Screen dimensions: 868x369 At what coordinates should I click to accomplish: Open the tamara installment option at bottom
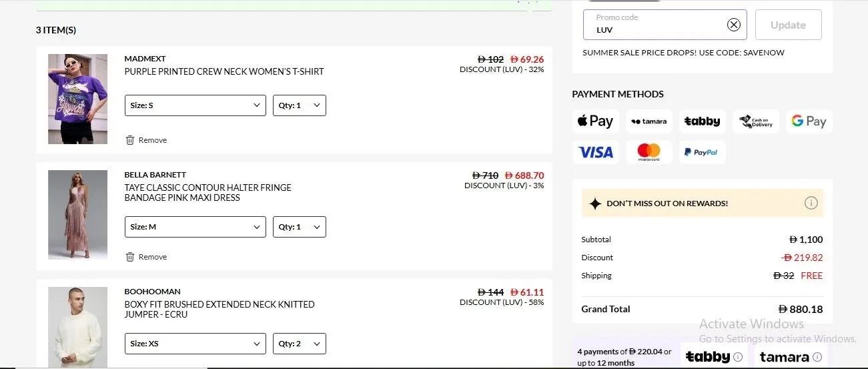(791, 356)
